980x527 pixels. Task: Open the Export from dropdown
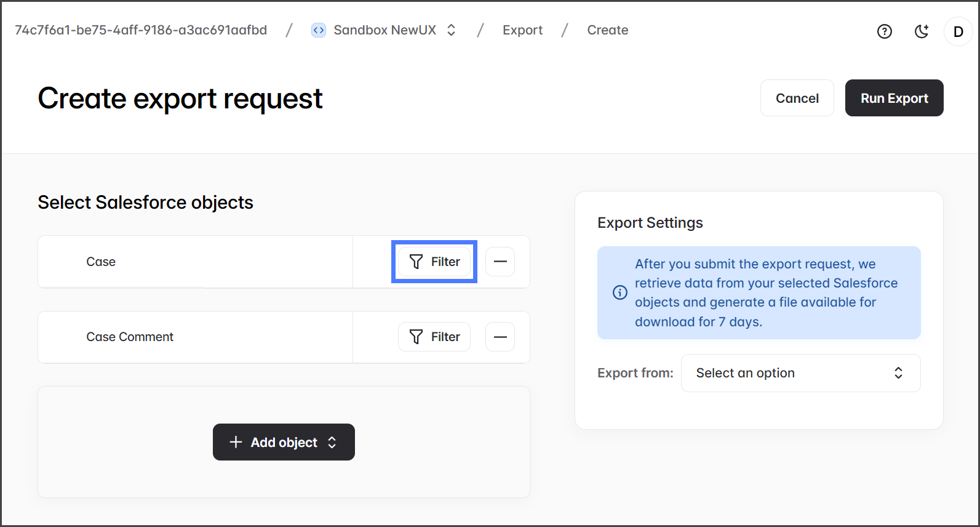tap(800, 373)
